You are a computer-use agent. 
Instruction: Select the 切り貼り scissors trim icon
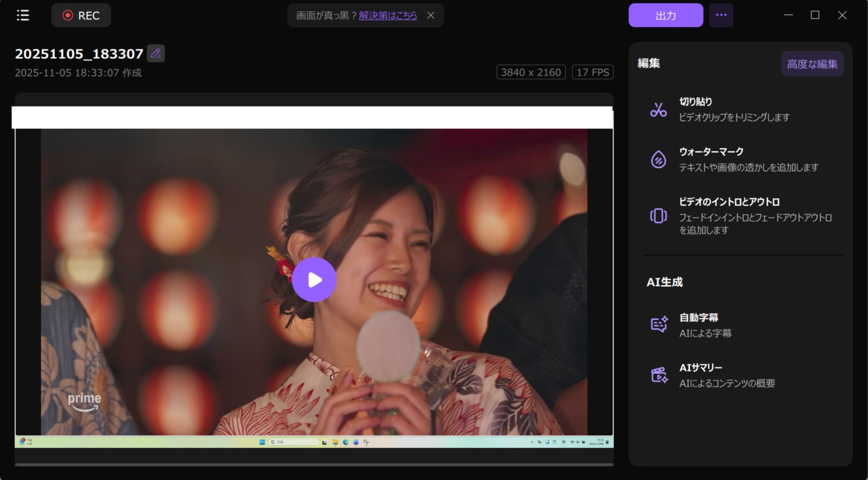pos(658,110)
